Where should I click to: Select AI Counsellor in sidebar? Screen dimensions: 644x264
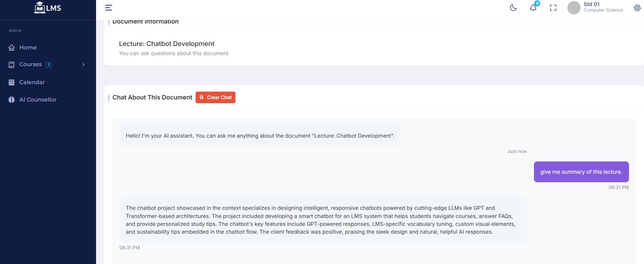click(x=48, y=99)
